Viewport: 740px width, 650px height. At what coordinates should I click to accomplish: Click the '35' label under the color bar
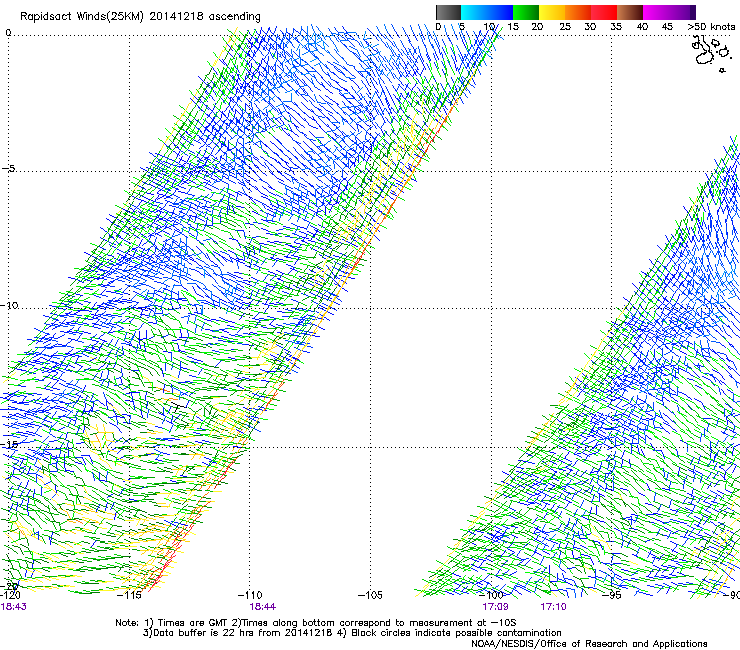[616, 27]
